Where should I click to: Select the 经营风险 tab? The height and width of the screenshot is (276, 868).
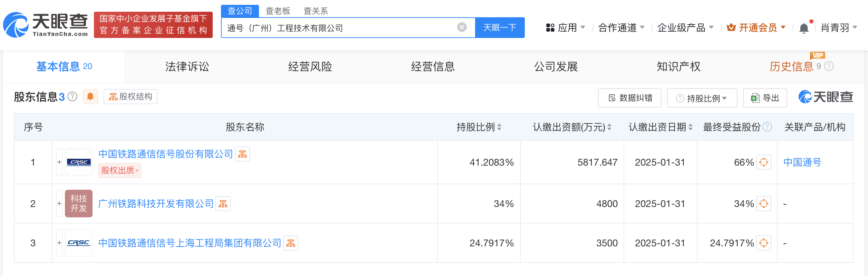[x=310, y=67]
